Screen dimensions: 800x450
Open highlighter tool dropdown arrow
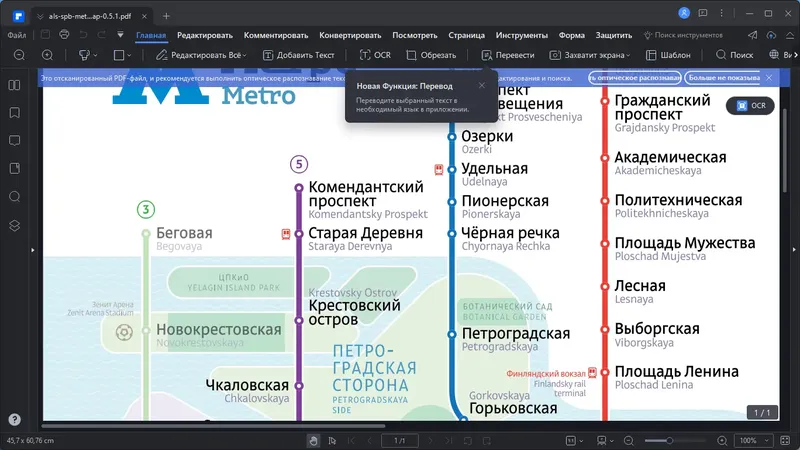point(95,55)
